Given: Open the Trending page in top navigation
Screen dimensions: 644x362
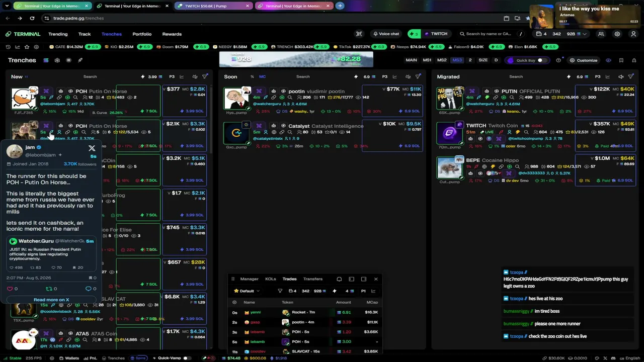Looking at the screenshot, I should [58, 34].
